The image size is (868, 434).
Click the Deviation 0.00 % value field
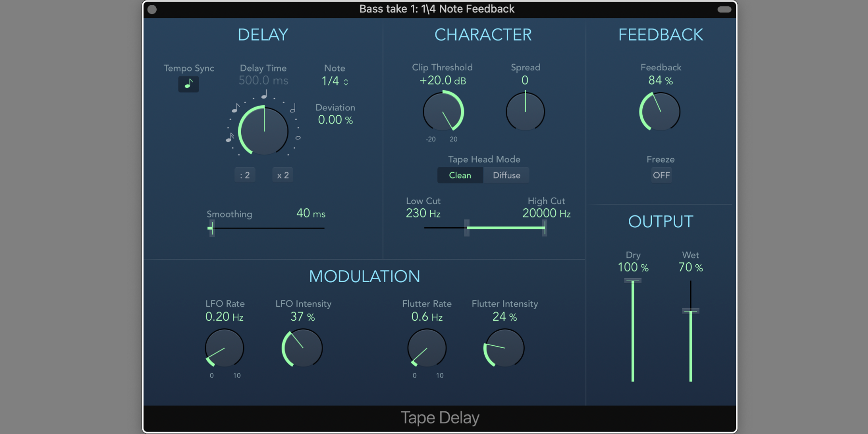pyautogui.click(x=335, y=120)
